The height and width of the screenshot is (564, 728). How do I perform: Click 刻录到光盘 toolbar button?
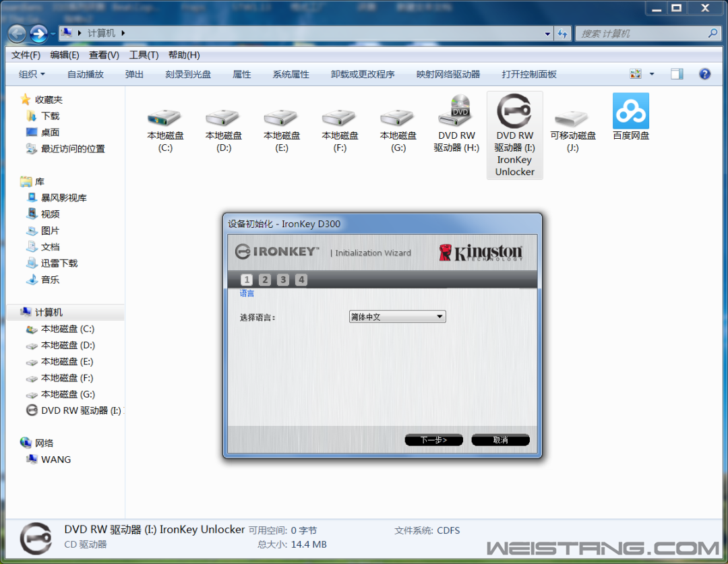[188, 74]
